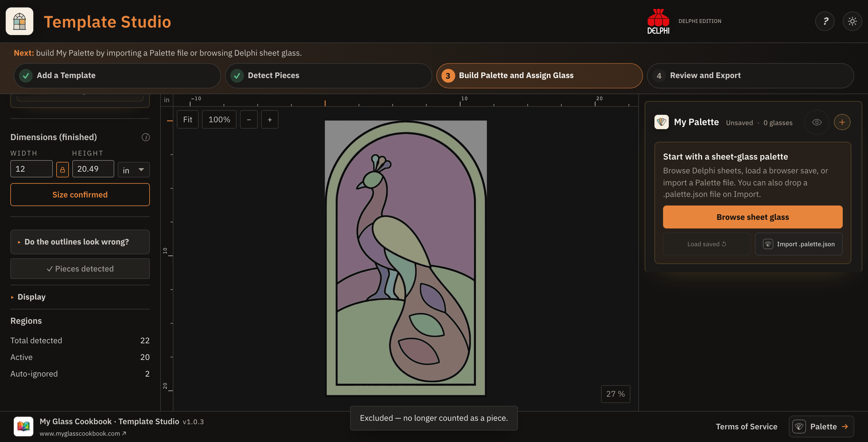Toggle the Size confirmed button

(x=80, y=195)
